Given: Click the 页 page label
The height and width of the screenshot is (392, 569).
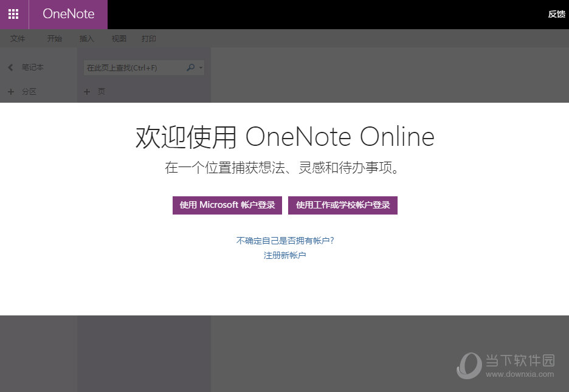Looking at the screenshot, I should pyautogui.click(x=102, y=92).
